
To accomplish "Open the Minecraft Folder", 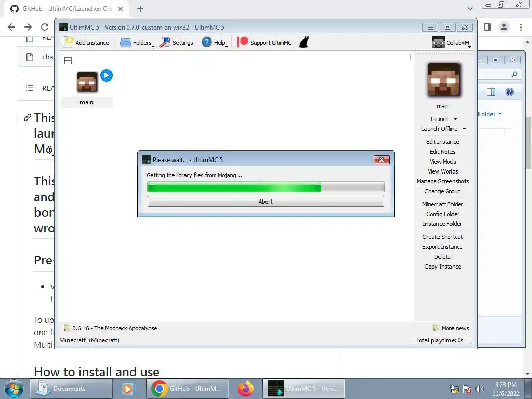I will click(443, 204).
